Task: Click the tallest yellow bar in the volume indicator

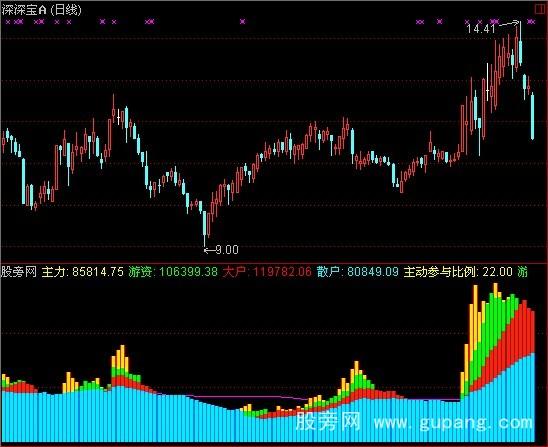Action: (475, 318)
